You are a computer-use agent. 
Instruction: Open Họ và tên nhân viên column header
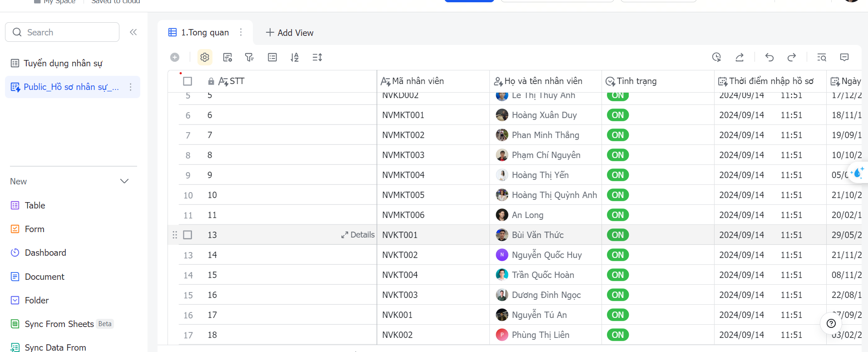coord(546,81)
